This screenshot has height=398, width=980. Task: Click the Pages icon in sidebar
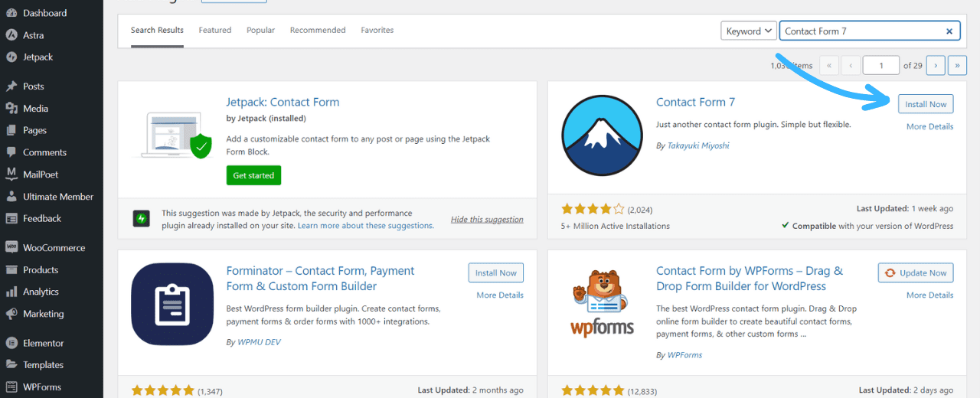(11, 131)
